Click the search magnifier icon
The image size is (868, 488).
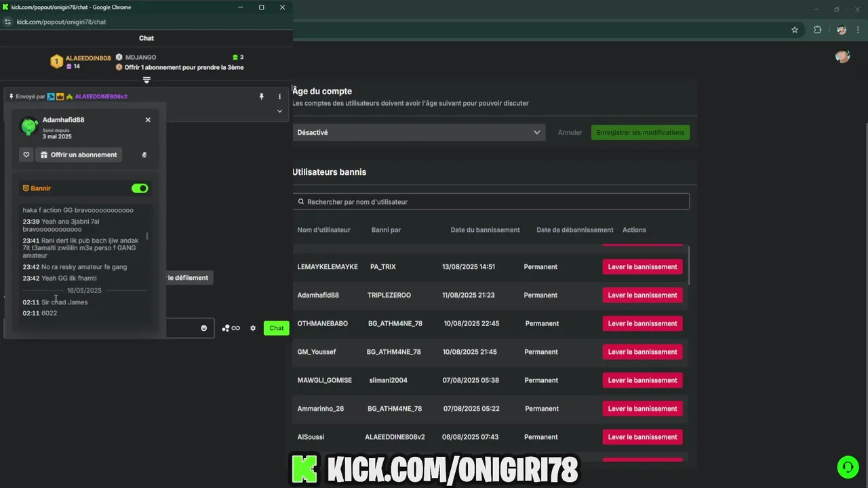[301, 202]
